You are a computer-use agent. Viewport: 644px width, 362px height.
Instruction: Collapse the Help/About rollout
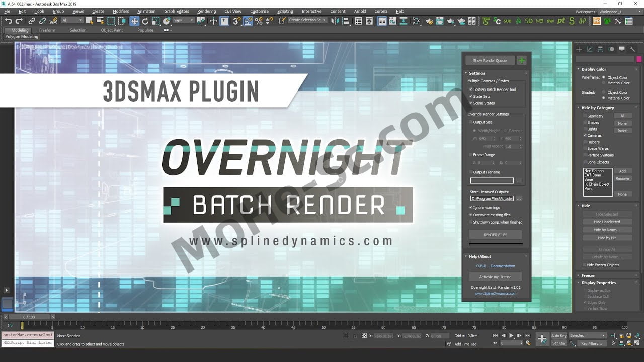(480, 256)
